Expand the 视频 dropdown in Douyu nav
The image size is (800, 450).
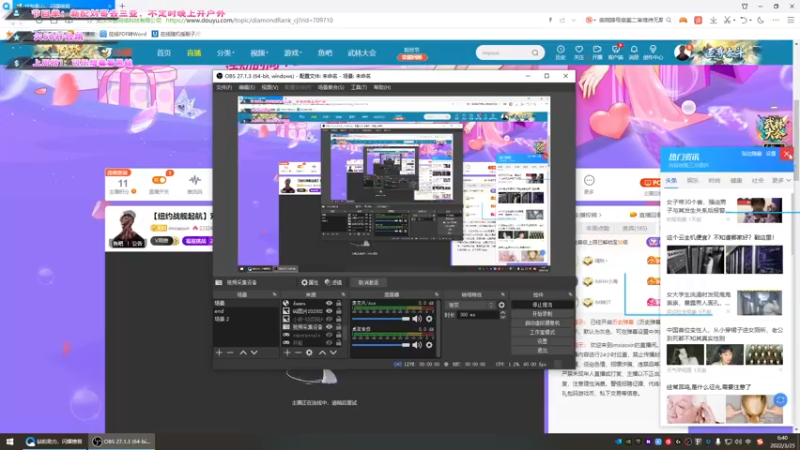tap(259, 53)
